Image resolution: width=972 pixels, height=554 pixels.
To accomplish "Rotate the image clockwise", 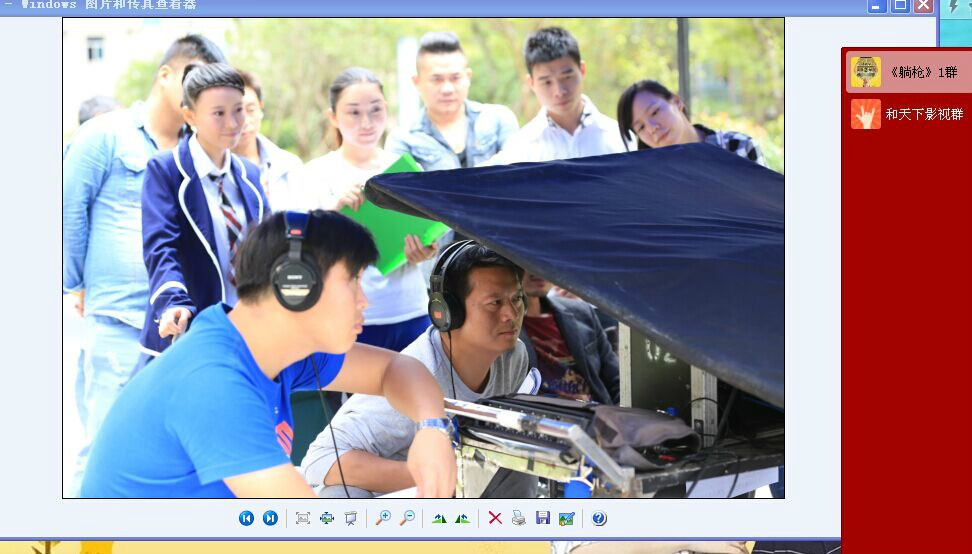I will [x=439, y=518].
